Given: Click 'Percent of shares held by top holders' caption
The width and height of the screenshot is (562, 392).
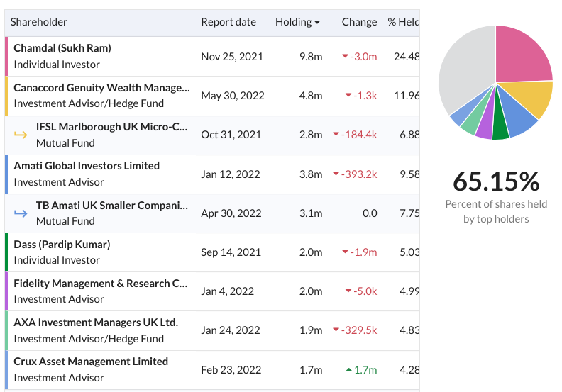Looking at the screenshot, I should (496, 211).
